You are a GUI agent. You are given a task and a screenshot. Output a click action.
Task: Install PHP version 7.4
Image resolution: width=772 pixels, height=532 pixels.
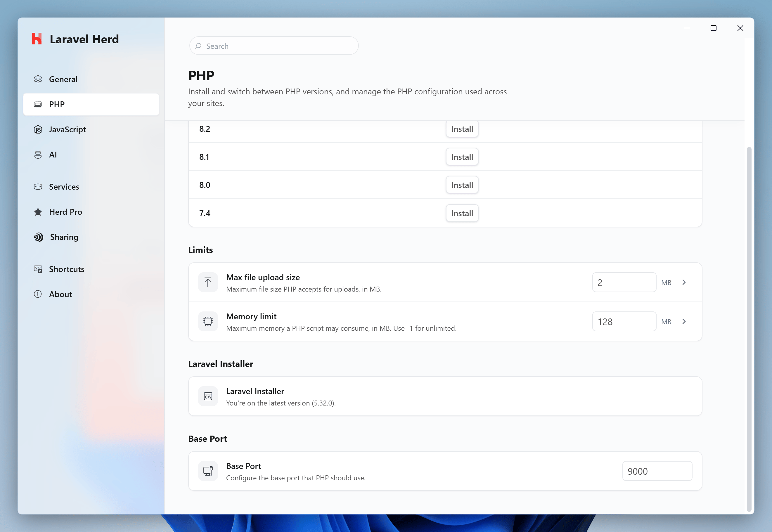[x=462, y=213]
